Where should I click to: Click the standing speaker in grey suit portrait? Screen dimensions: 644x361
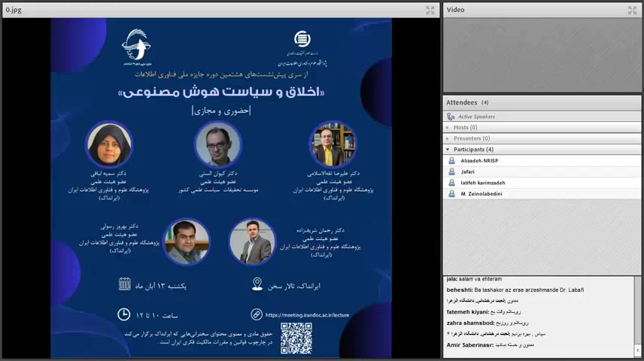(x=252, y=241)
